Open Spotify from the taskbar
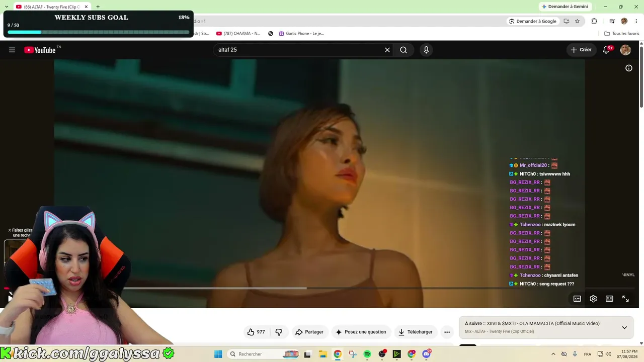The height and width of the screenshot is (362, 644). pyautogui.click(x=367, y=354)
